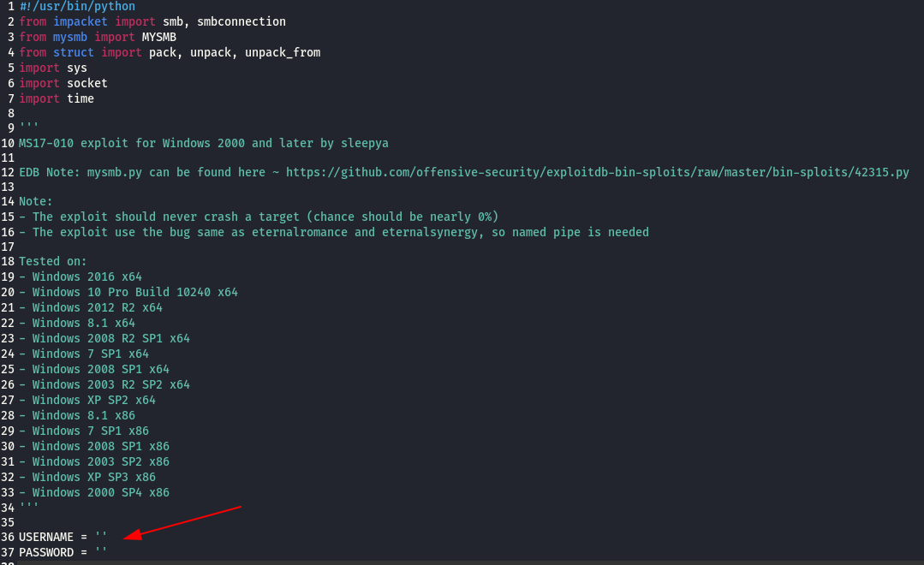Image resolution: width=924 pixels, height=565 pixels.
Task: Click line number 10 in the gutter
Action: pos(9,143)
